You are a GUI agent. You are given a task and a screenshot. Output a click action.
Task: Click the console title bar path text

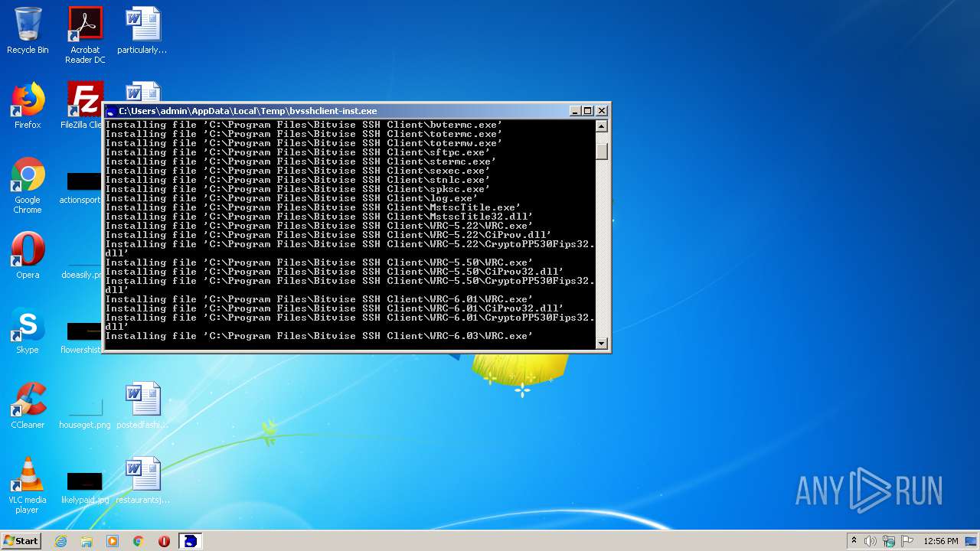(x=248, y=111)
